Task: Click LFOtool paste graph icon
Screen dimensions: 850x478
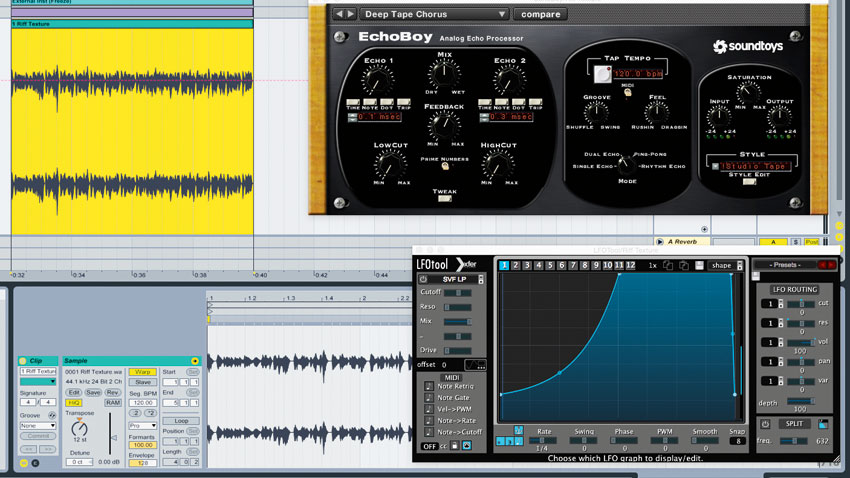Action: tap(684, 266)
